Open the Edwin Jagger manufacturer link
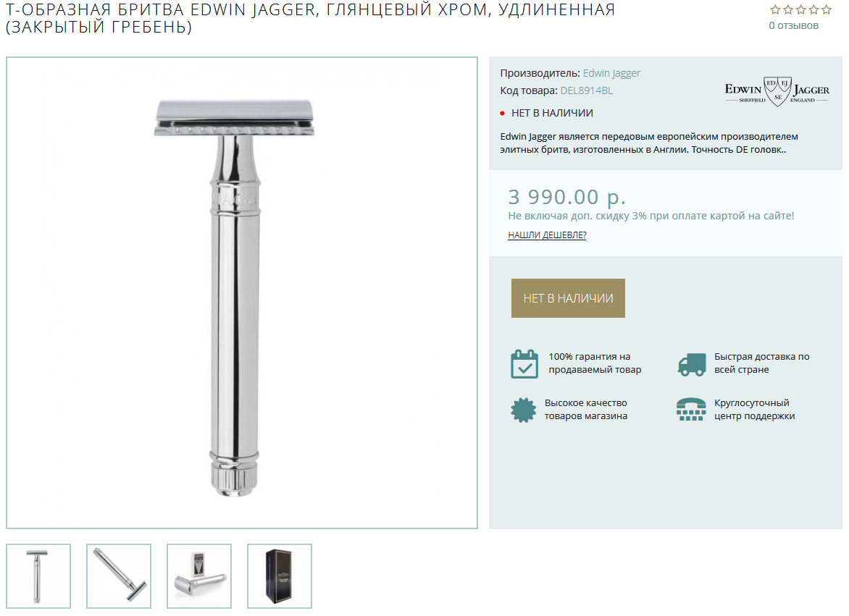 click(x=611, y=73)
